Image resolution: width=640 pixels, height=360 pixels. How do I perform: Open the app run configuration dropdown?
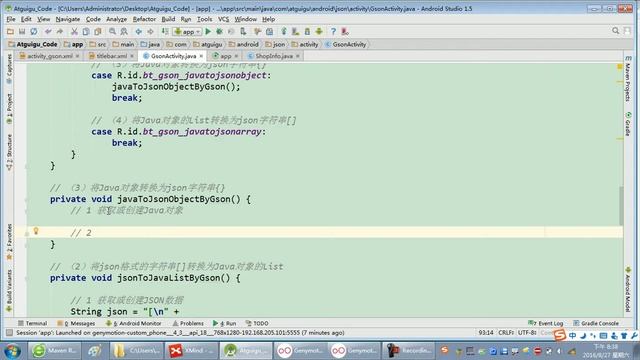coord(187,31)
